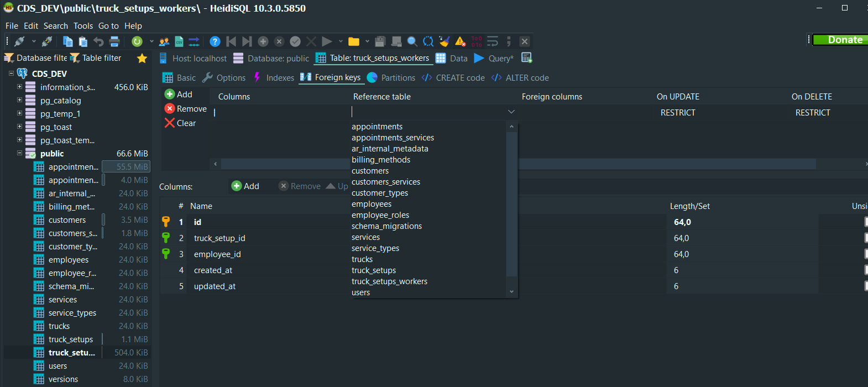Load SQL file with yellow folder icon
The width and height of the screenshot is (868, 387).
click(354, 41)
